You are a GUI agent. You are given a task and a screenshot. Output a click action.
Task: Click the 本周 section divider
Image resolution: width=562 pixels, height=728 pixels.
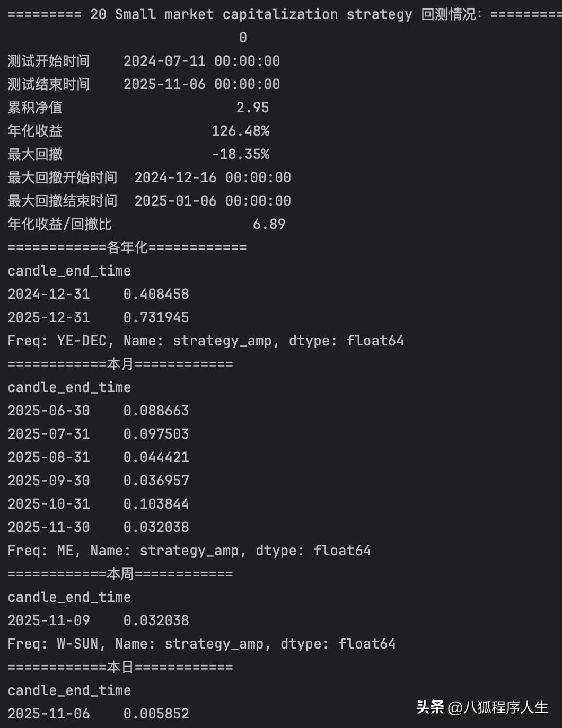pos(120,574)
